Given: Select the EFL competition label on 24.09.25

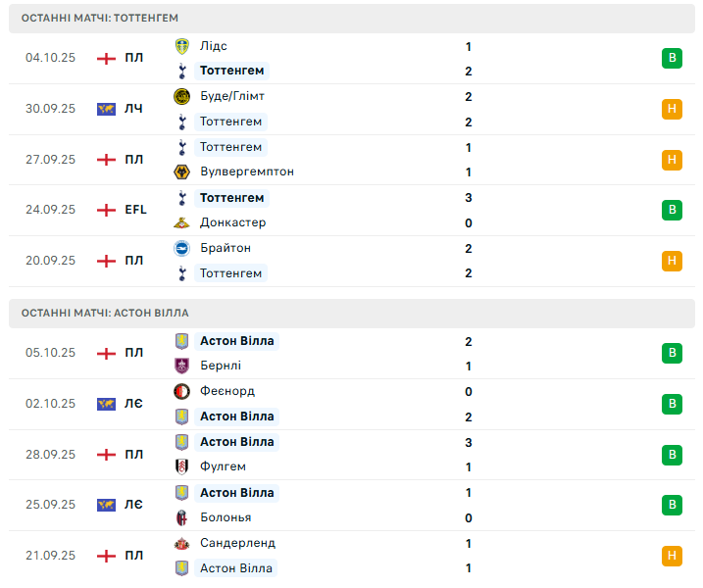Looking at the screenshot, I should point(135,210).
